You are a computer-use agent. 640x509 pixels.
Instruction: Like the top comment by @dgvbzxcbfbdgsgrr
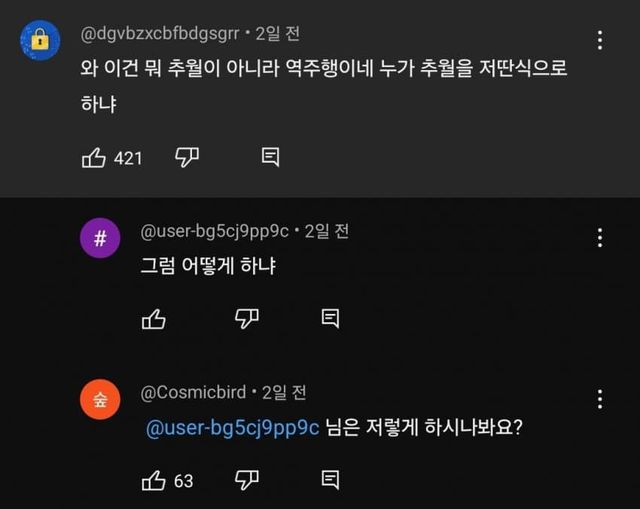pos(93,157)
